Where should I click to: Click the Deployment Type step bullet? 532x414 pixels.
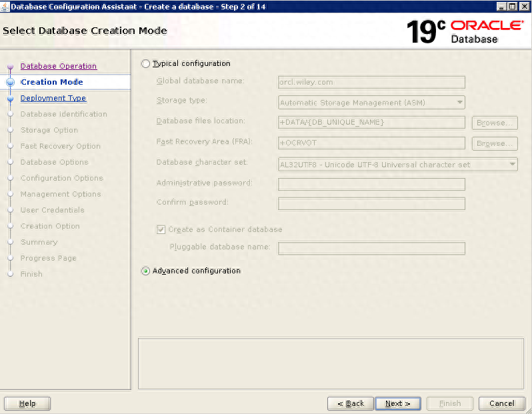(x=10, y=99)
